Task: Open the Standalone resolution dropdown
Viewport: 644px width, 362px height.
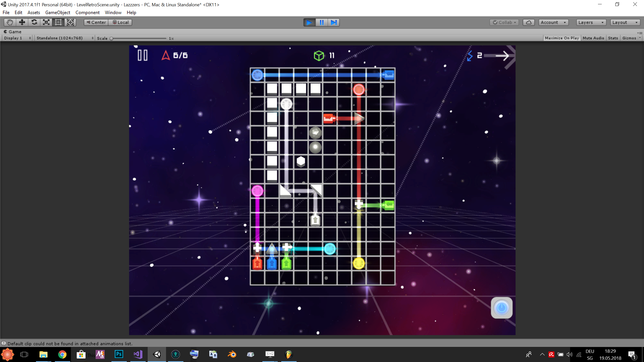Action: (65, 38)
